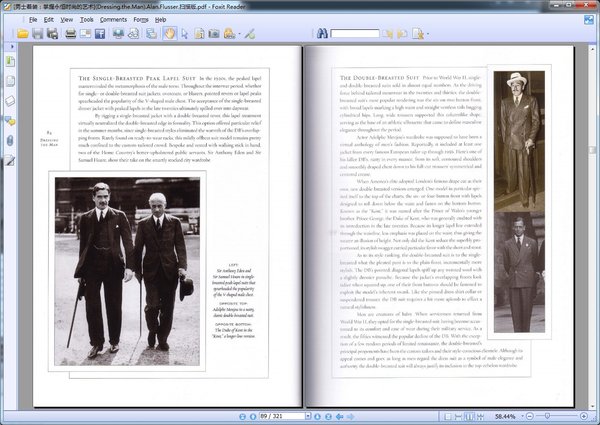Click the Open folder icon
This screenshot has height=425, width=600.
[x=22, y=34]
